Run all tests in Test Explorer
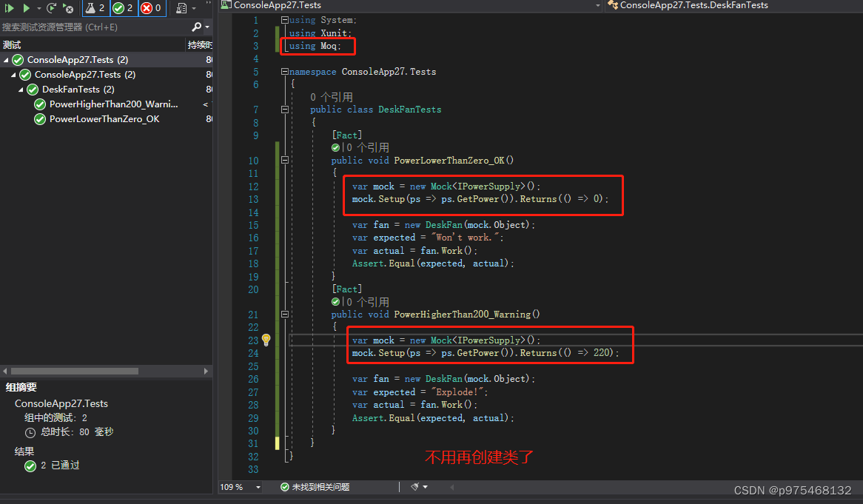The width and height of the screenshot is (863, 504). tap(10, 8)
